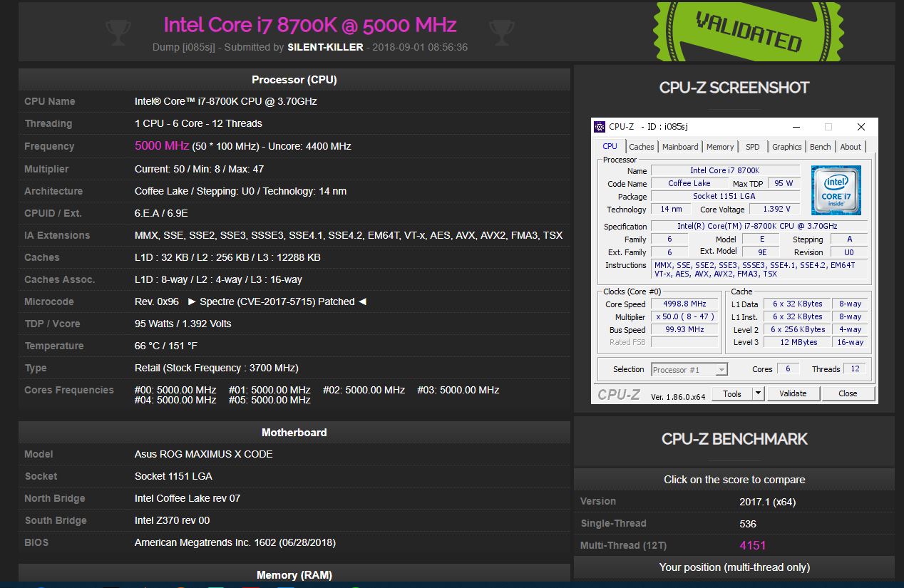Click the '2017.1 (x64)' version value
Screen dimensions: 904x588
click(768, 501)
